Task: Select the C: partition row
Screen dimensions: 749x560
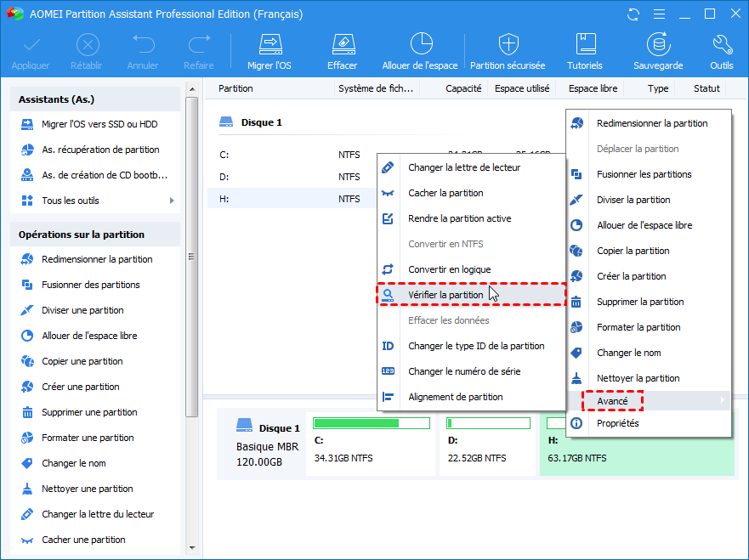Action: 292,155
